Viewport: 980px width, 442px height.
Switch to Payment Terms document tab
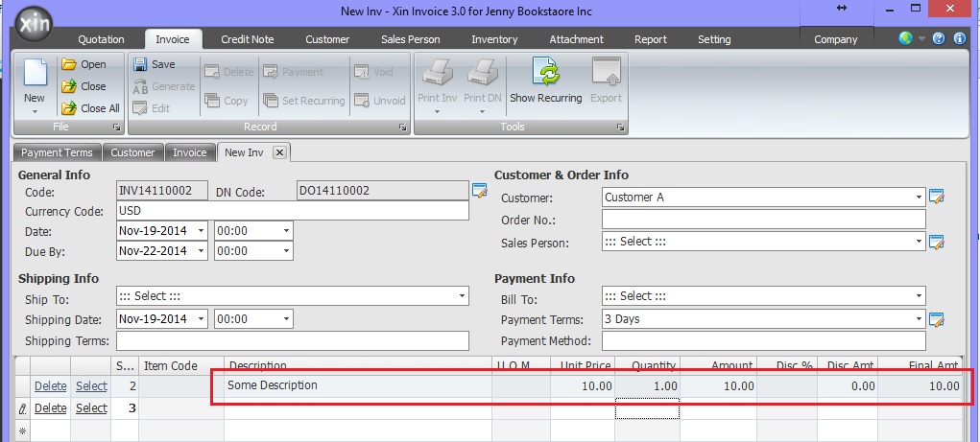(57, 152)
